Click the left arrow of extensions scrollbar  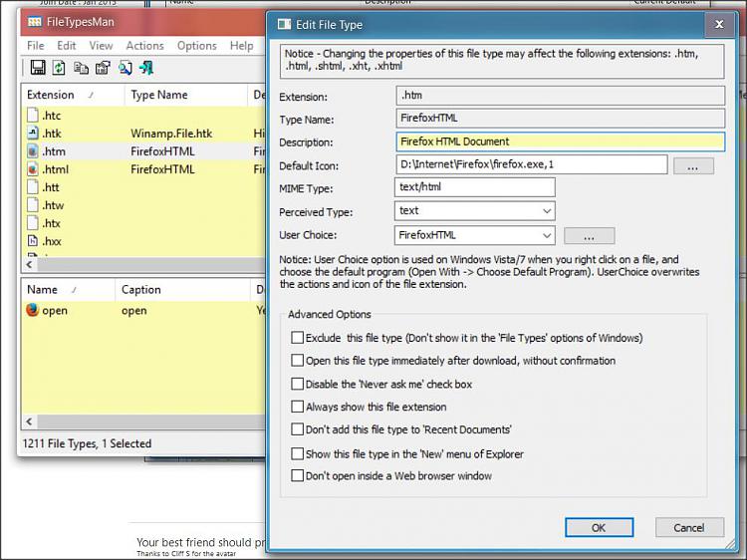coord(30,264)
